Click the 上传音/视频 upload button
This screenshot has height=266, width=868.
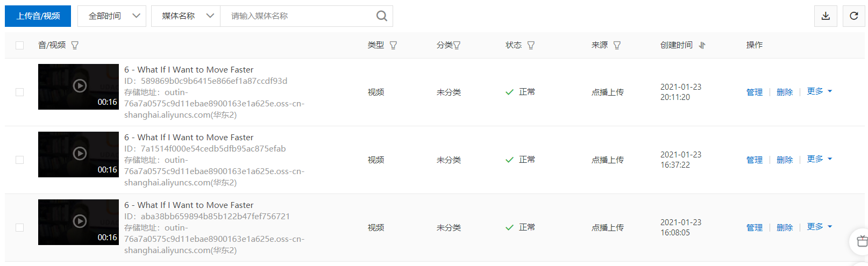point(38,16)
